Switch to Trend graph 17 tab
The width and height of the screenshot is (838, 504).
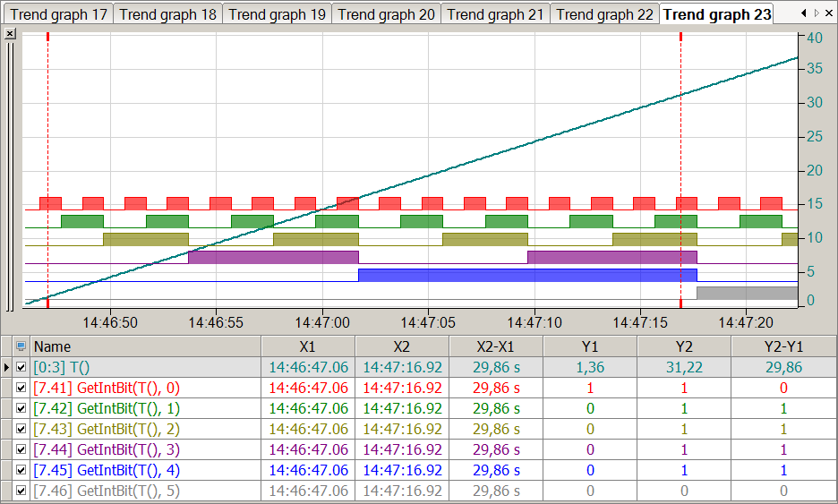click(57, 14)
